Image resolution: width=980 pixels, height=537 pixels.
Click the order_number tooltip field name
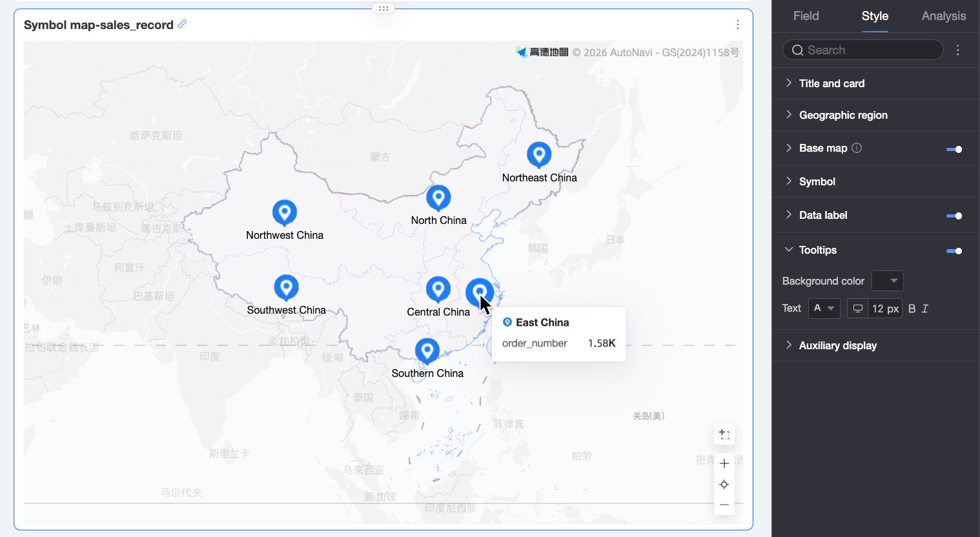click(x=535, y=343)
